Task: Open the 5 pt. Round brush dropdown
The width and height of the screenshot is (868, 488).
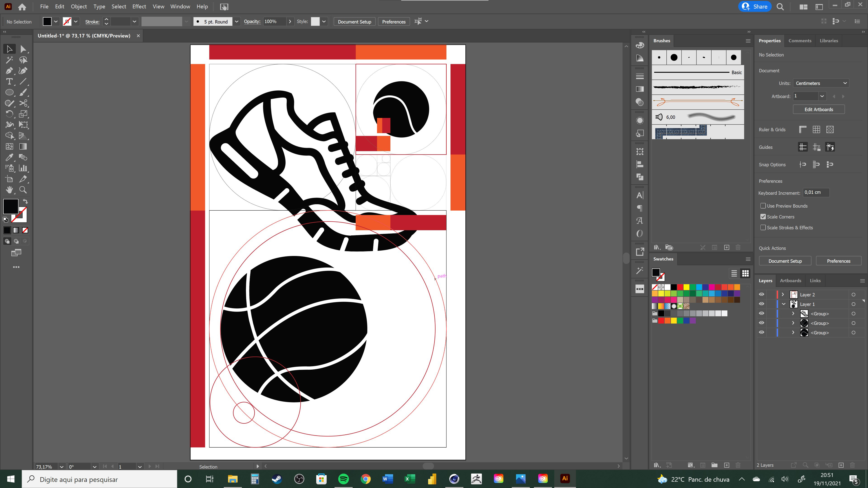Action: coord(236,21)
